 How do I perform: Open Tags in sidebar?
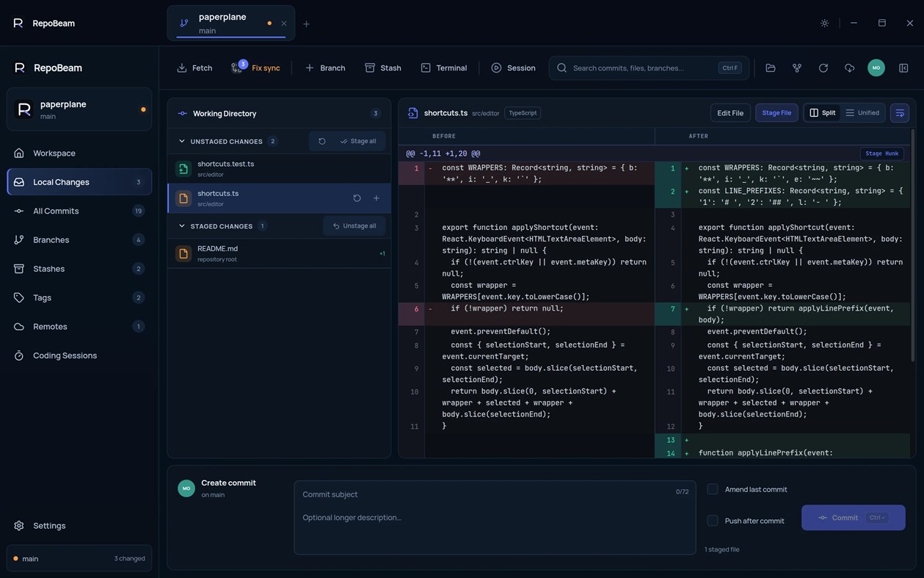[x=79, y=297]
